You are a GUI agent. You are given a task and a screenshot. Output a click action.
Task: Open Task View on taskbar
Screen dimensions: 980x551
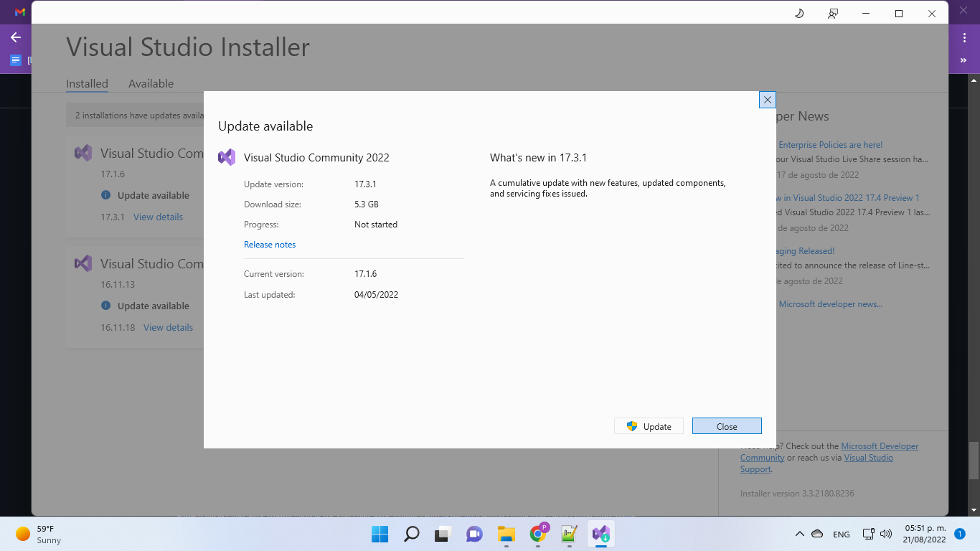tap(443, 534)
